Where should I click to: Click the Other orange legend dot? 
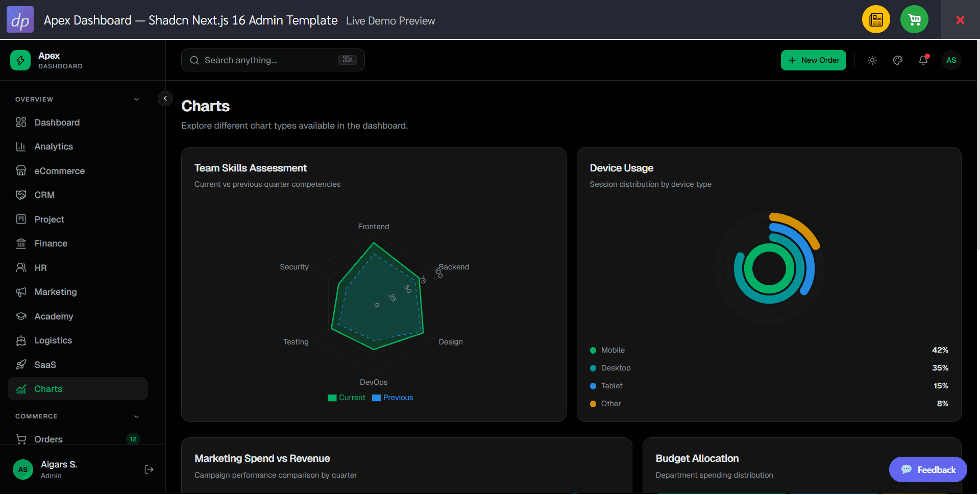pyautogui.click(x=593, y=404)
